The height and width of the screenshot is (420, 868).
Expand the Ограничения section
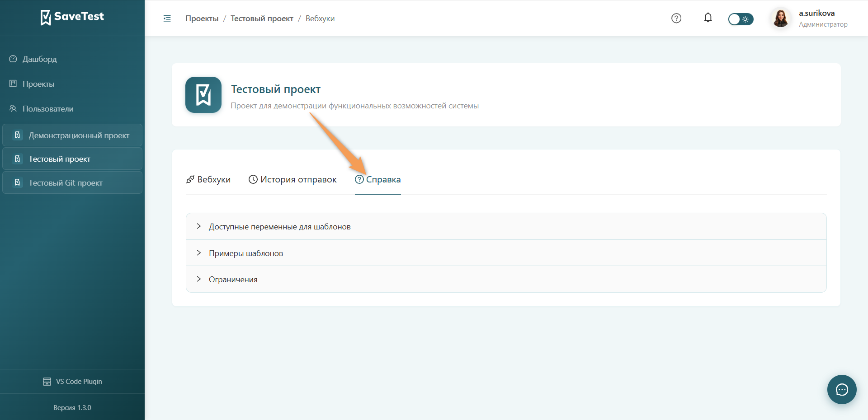point(506,279)
